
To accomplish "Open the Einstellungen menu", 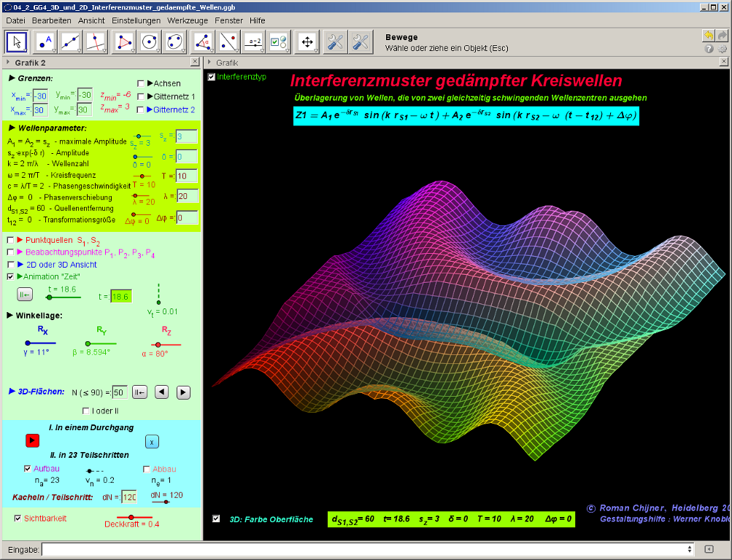I will coord(136,20).
